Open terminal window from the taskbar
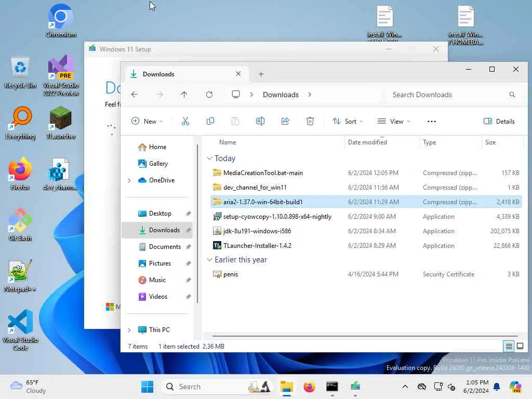The image size is (532, 399). [x=332, y=387]
